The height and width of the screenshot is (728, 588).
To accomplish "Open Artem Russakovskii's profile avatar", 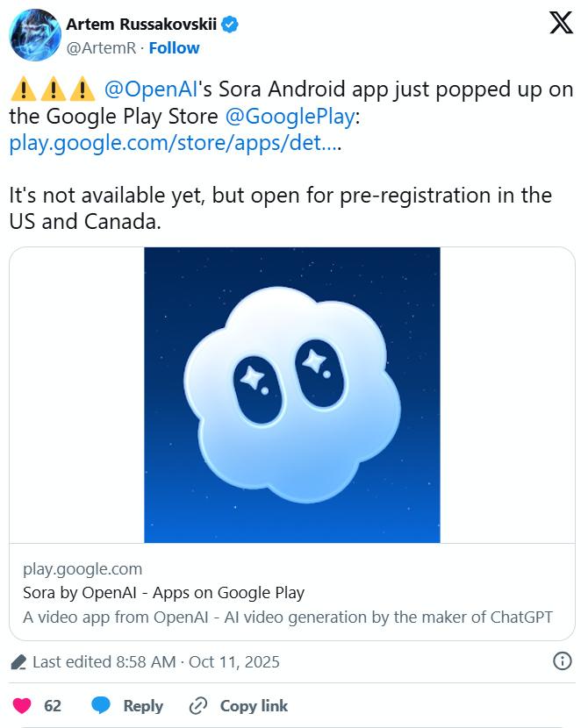I will point(34,35).
